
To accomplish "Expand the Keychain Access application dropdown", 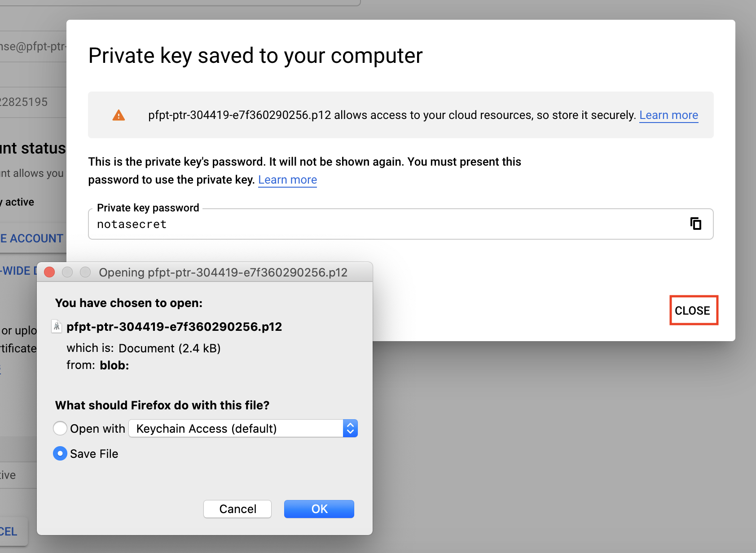I will click(x=243, y=428).
